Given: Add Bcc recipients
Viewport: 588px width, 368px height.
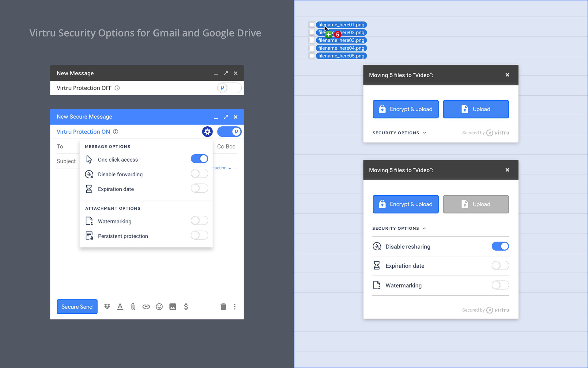Looking at the screenshot, I should [x=231, y=147].
